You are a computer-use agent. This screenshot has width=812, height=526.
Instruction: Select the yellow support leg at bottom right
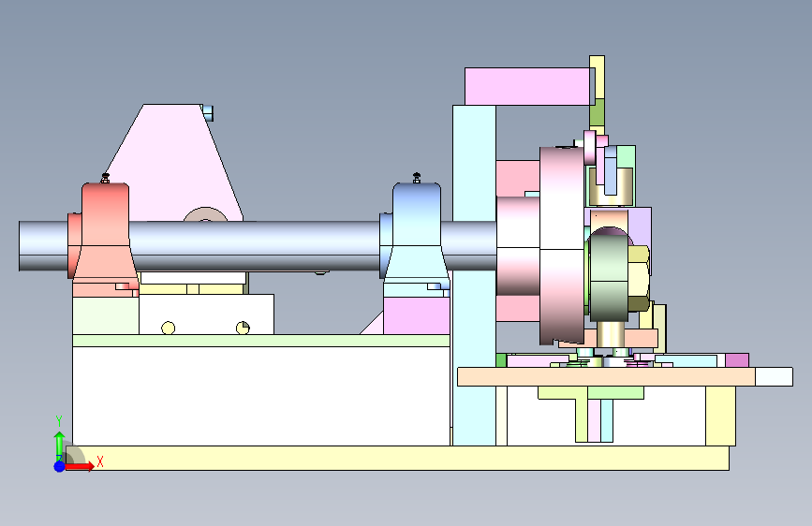pos(720,416)
